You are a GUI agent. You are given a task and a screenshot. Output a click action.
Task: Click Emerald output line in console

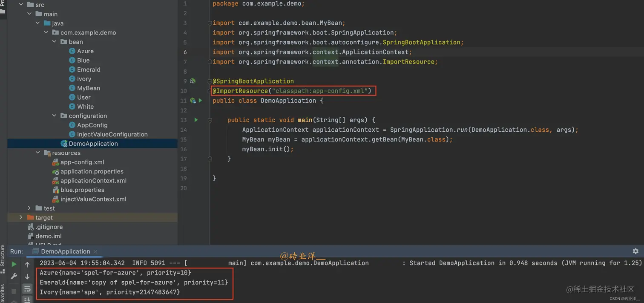tap(134, 283)
